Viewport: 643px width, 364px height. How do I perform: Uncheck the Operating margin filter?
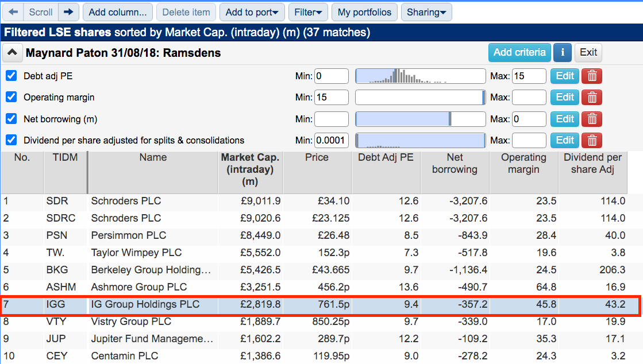pos(11,97)
